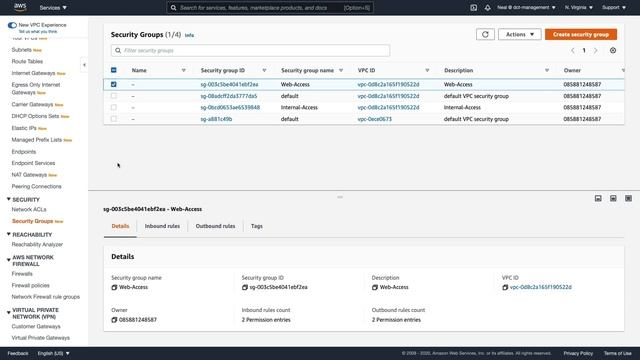Image resolution: width=640 pixels, height=360 pixels.
Task: Collapse AWS NETWORK FIREWALL section
Action: coord(9,260)
